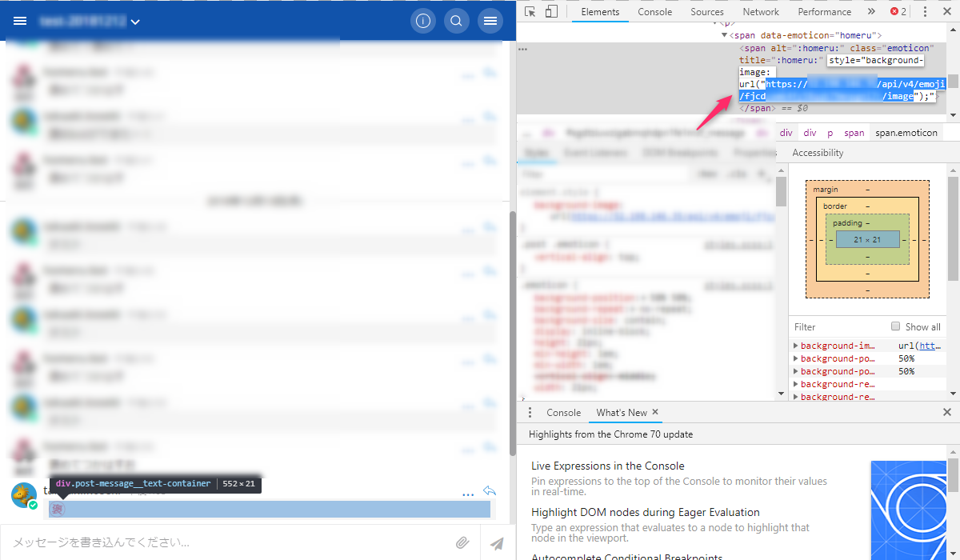The image size is (960, 560).
Task: Reply using the blue arrow icon
Action: point(490,490)
